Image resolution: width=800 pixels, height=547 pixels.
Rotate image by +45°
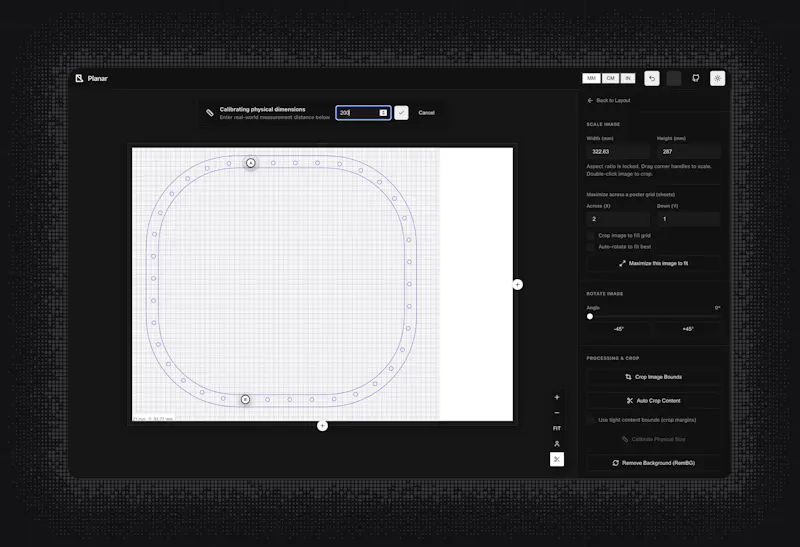click(x=687, y=329)
